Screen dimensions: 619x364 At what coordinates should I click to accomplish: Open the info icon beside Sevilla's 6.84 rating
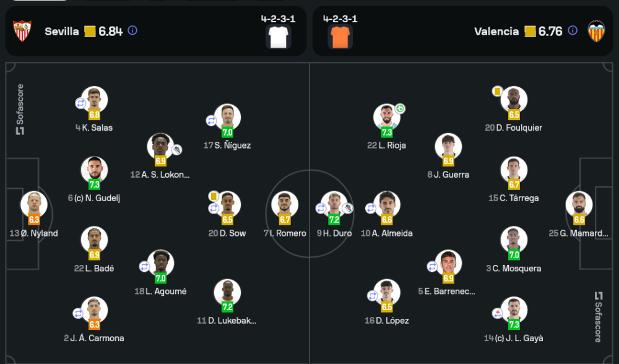point(132,30)
